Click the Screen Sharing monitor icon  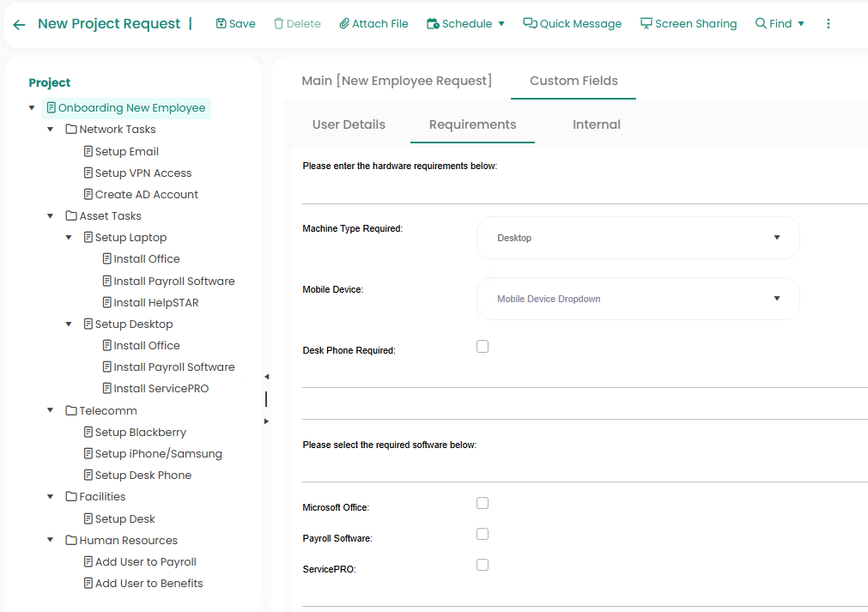646,23
